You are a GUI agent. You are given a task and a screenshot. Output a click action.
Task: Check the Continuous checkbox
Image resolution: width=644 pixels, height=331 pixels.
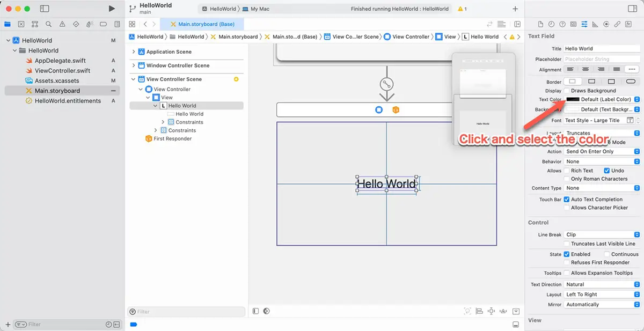click(x=607, y=254)
